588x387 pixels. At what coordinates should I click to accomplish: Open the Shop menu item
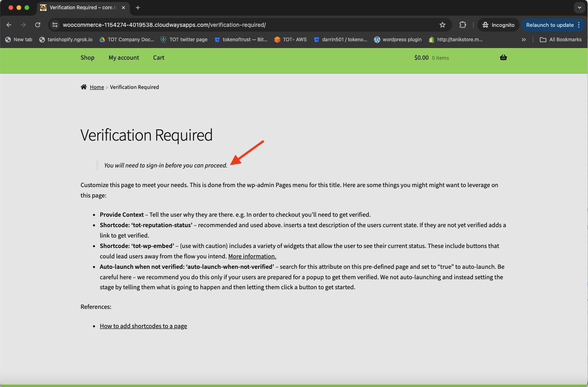pos(87,58)
